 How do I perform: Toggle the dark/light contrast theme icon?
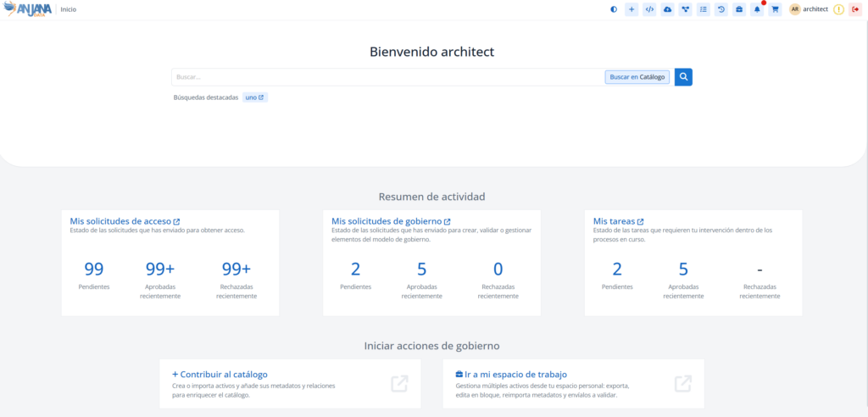[x=614, y=9]
